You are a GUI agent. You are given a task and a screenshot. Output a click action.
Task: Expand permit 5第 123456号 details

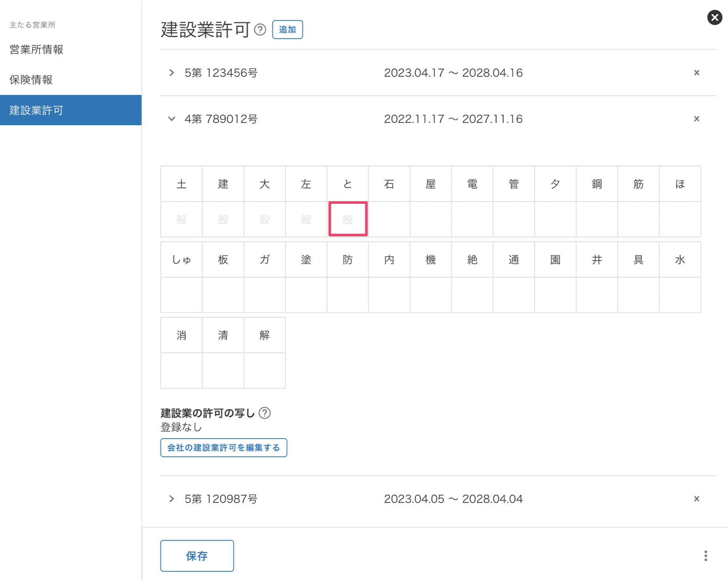pyautogui.click(x=171, y=73)
